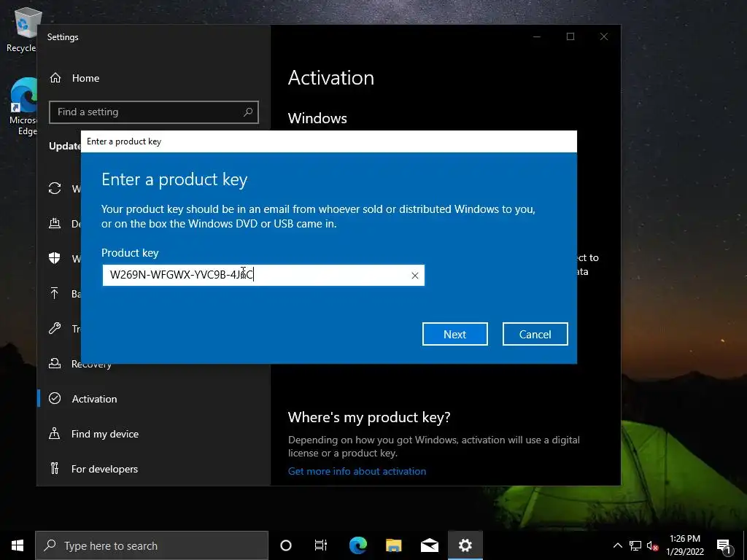This screenshot has width=747, height=560.
Task: Open the Windows Start menu
Action: (x=18, y=545)
